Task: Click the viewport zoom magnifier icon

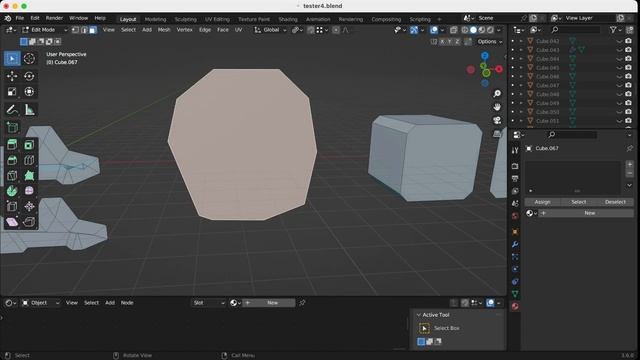Action: [497, 94]
